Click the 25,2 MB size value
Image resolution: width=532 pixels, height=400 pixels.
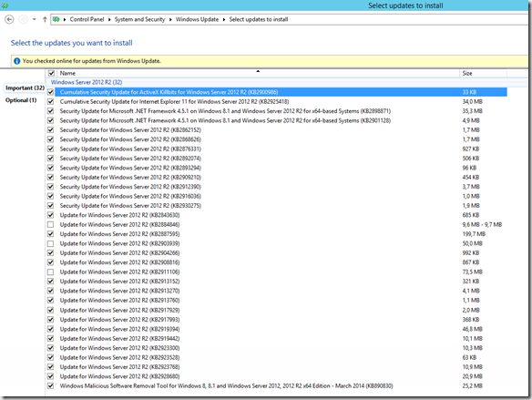coord(472,385)
